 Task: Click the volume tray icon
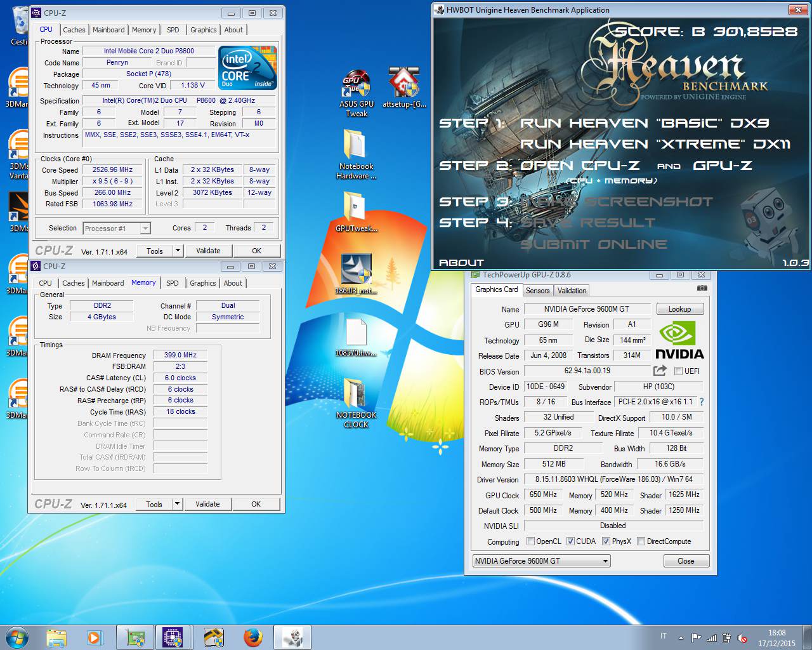coord(742,638)
